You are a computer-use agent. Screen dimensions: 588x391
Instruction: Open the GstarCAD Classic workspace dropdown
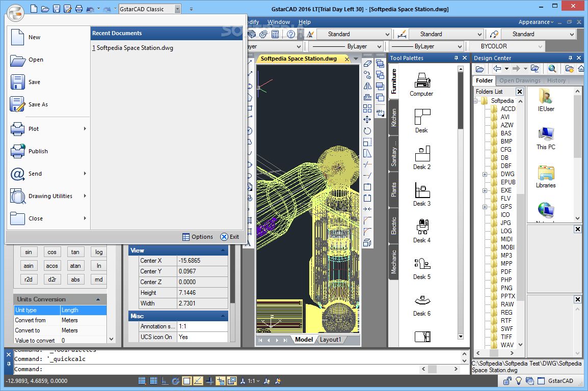pos(178,9)
